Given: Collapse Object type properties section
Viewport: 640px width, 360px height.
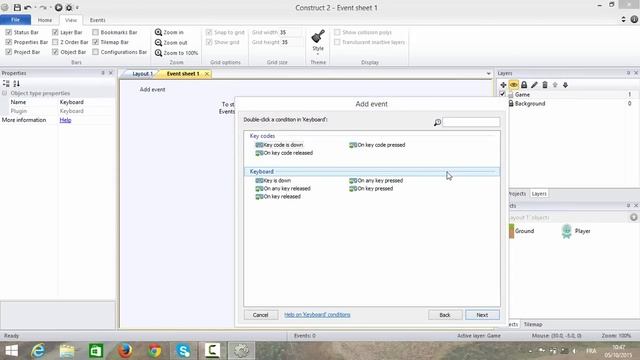Looking at the screenshot, I should tap(4, 93).
